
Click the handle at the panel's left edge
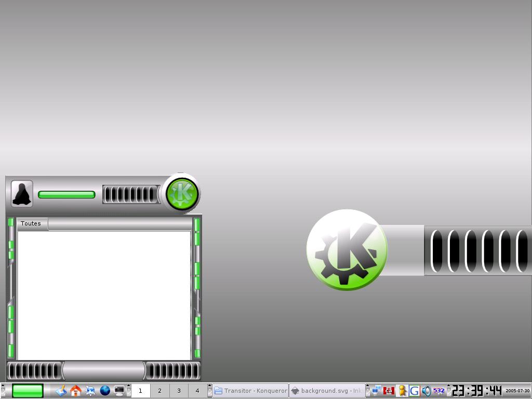(x=3, y=391)
